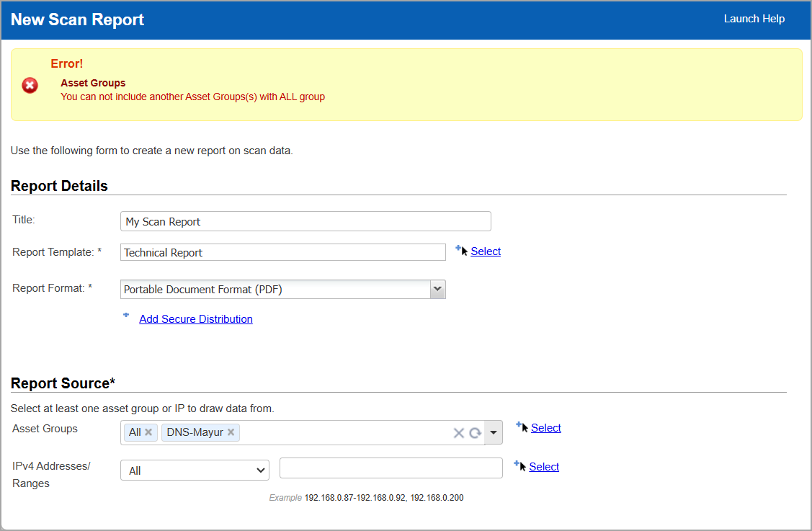812x531 pixels.
Task: Refresh the Asset Groups list
Action: click(x=474, y=432)
